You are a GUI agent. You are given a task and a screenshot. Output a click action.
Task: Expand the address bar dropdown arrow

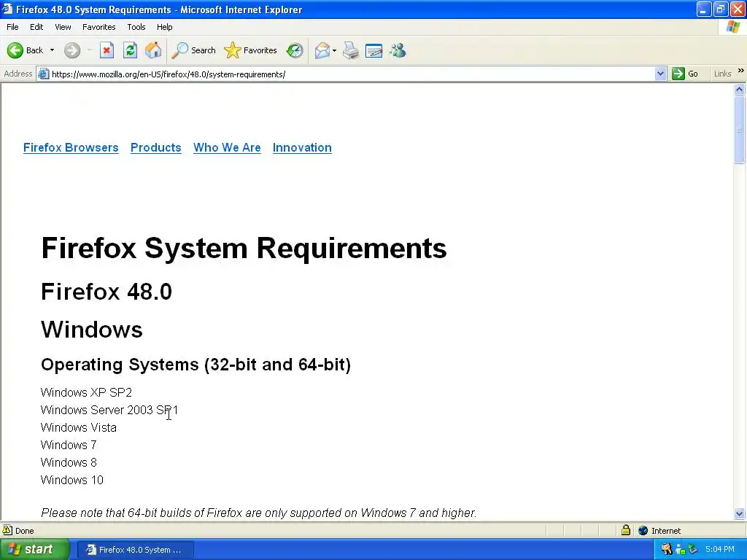click(x=660, y=74)
